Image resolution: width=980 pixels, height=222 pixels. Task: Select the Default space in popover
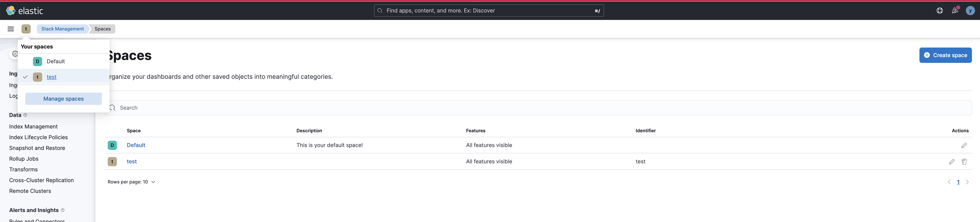tap(56, 61)
